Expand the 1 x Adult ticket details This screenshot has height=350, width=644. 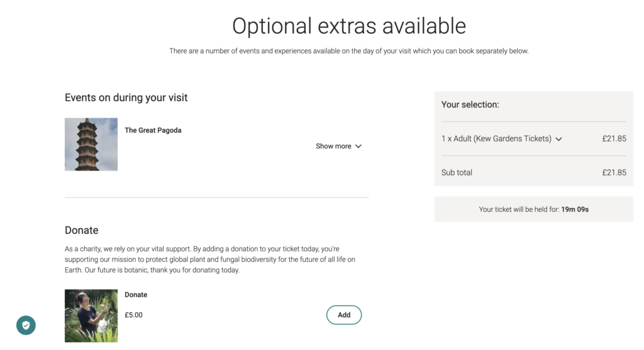[x=501, y=139]
